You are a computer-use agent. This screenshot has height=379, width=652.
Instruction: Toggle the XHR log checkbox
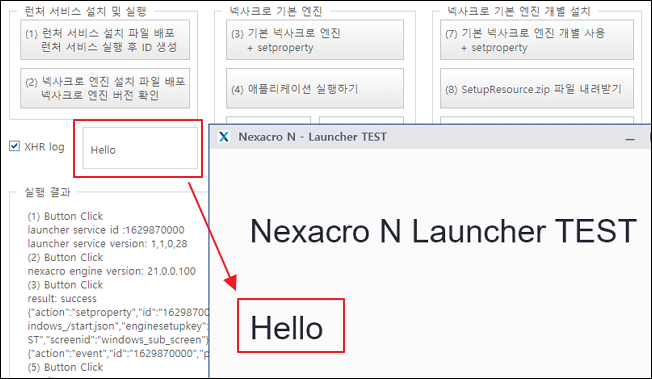(x=14, y=146)
